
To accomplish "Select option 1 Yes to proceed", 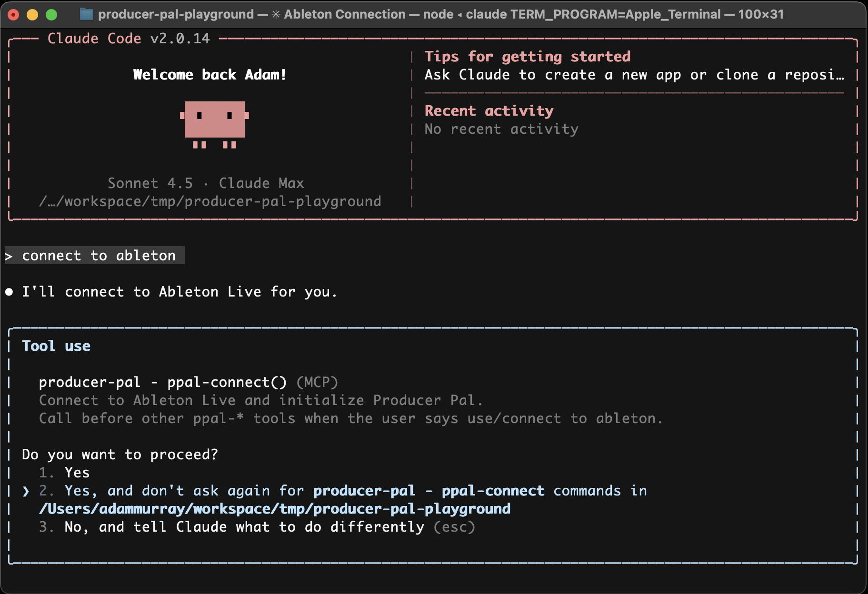I will click(x=77, y=473).
